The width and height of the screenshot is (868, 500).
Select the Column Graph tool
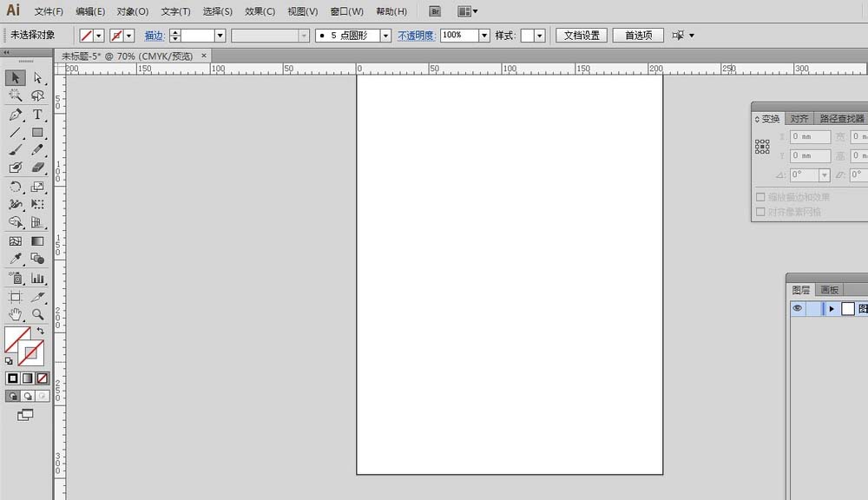point(37,278)
